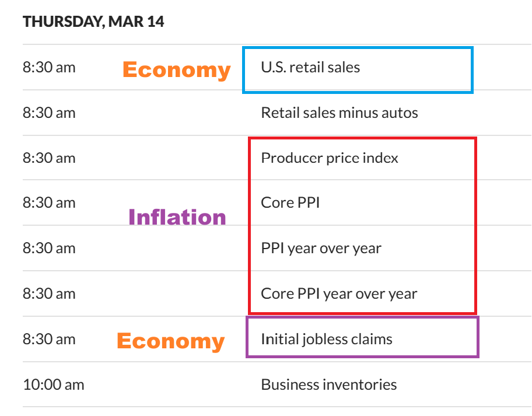Click the Economy label beside U.S. retail sales
The height and width of the screenshot is (416, 532).
point(176,70)
